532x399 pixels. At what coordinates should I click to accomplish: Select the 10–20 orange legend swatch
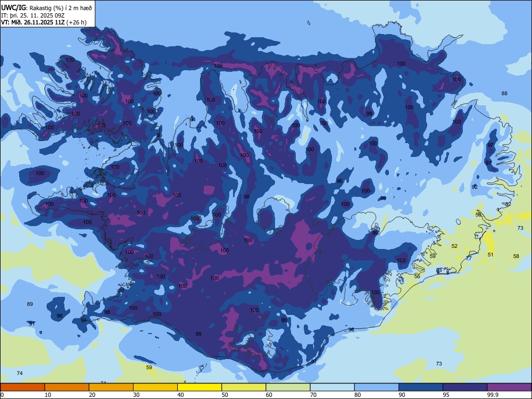[67, 387]
